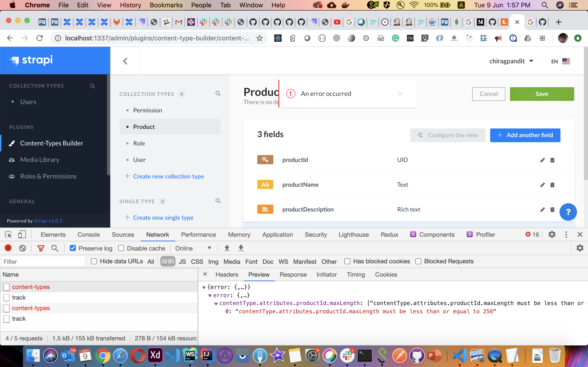Click the edit pencil for productId field

click(x=542, y=160)
